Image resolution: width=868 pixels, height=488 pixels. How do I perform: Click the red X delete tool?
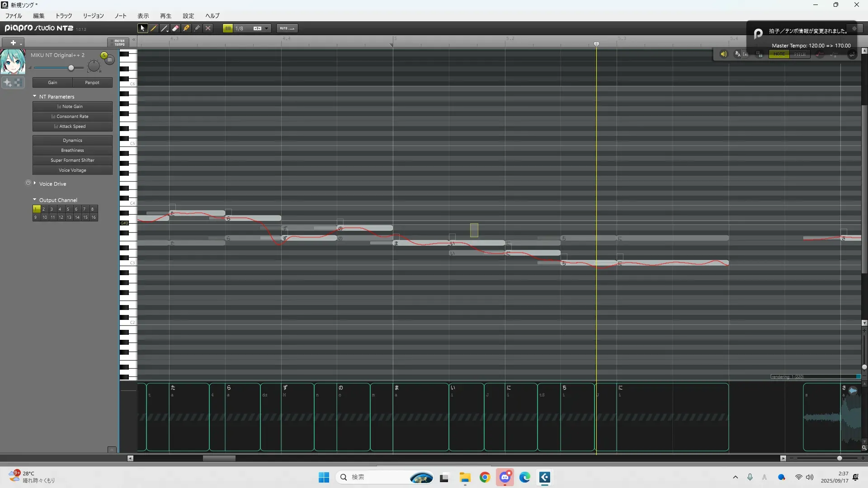(x=208, y=28)
